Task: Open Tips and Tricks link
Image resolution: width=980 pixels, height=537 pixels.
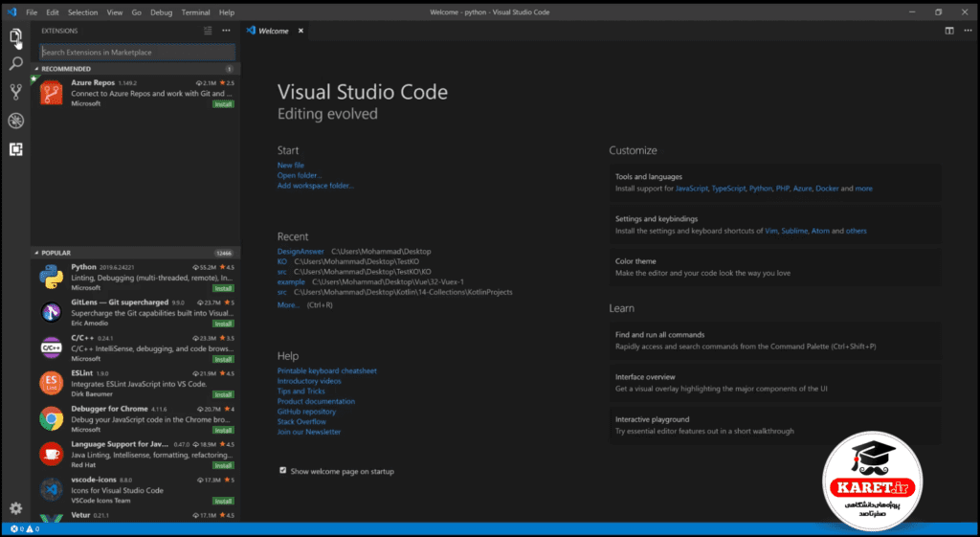Action: (301, 391)
